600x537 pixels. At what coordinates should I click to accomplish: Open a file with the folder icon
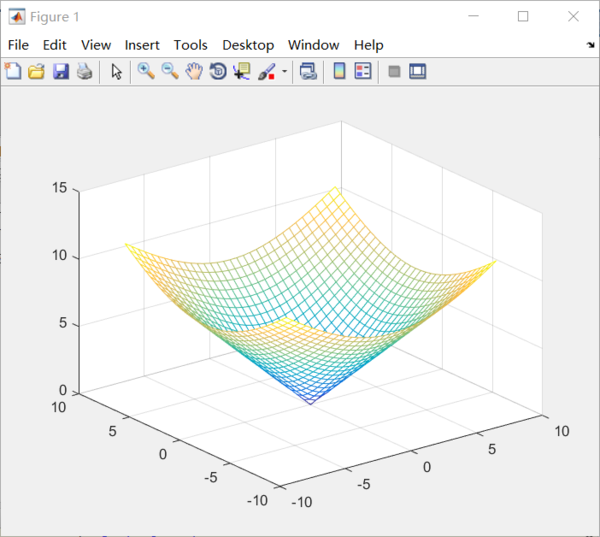[36, 71]
